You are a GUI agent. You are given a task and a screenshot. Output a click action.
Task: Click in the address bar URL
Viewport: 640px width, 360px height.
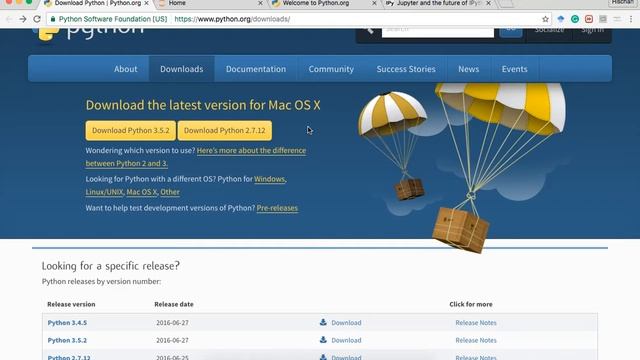232,19
